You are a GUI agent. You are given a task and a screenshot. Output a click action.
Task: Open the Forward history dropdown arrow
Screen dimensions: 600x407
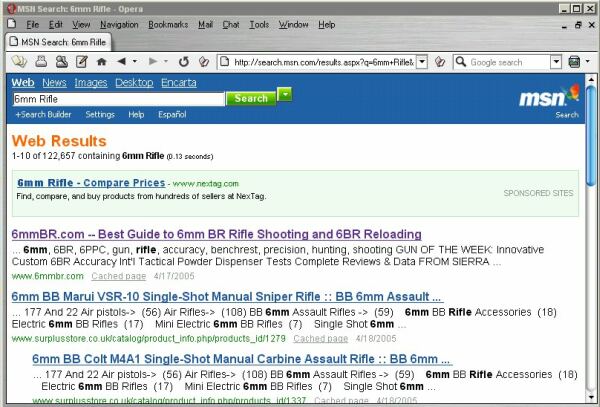[x=166, y=61]
